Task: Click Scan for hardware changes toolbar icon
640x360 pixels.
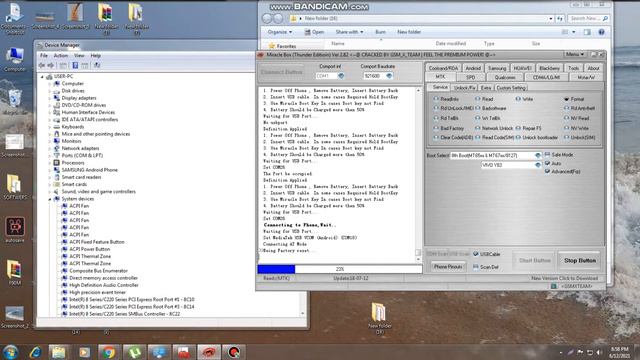Action: (97, 65)
